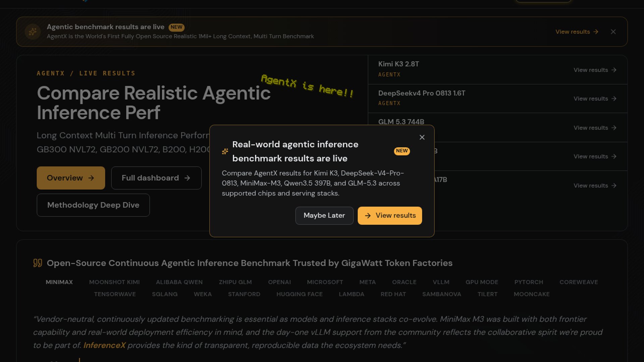
Task: Click the 'AgentX is here!!' pixel text
Action: 307,86
